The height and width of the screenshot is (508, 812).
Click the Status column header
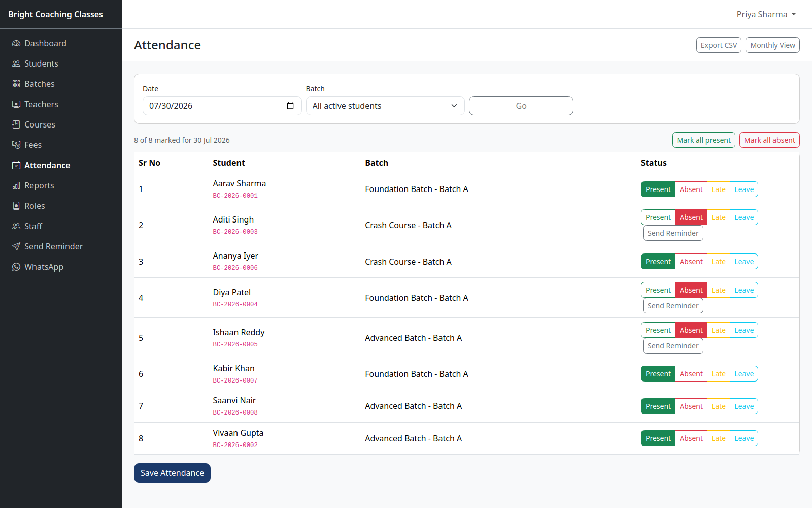point(654,163)
